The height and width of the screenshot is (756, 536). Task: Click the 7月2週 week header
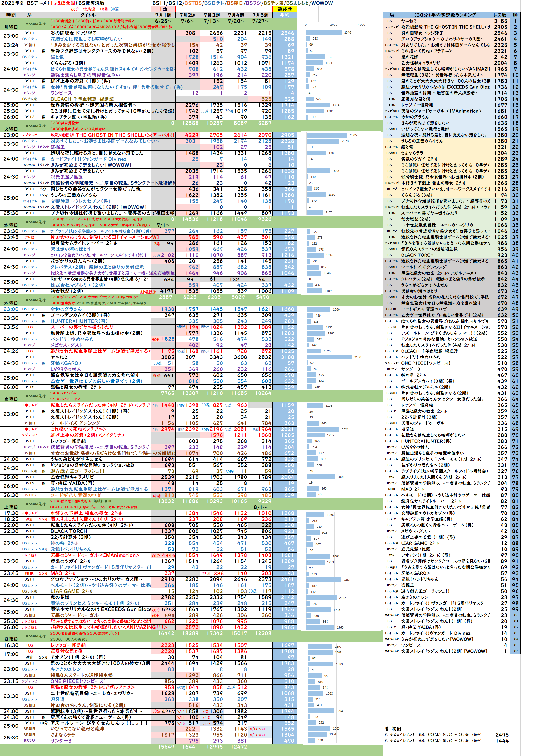point(187,15)
